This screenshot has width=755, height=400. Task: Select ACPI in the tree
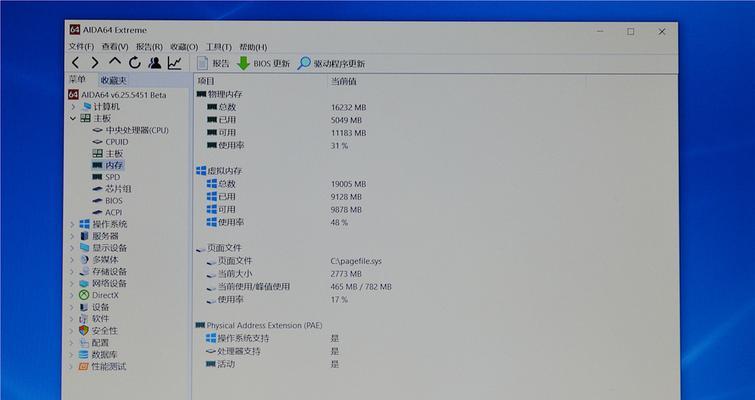pyautogui.click(x=107, y=212)
